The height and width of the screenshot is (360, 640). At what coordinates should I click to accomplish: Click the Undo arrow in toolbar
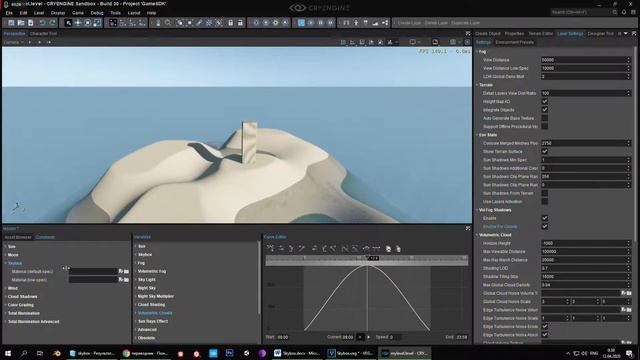pyautogui.click(x=42, y=23)
